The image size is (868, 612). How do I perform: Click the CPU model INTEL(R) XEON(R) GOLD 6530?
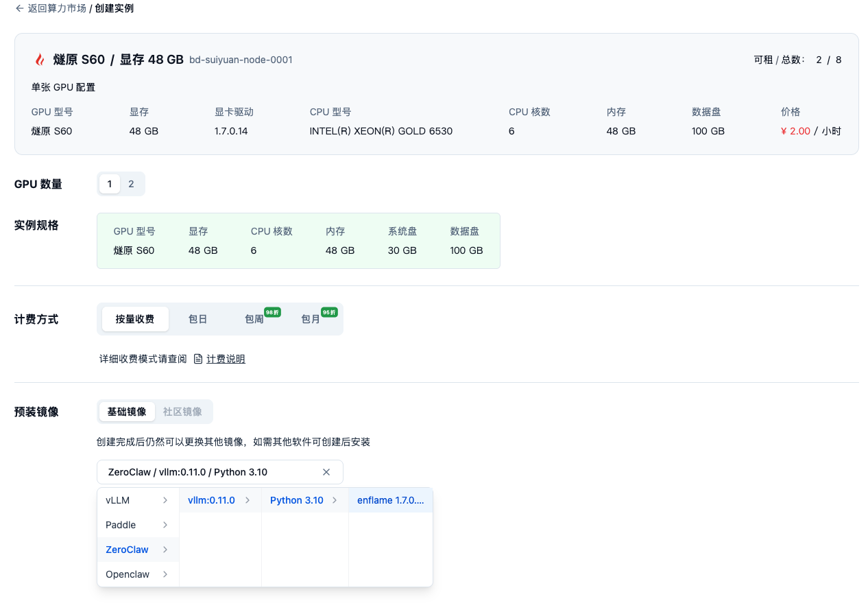click(381, 131)
